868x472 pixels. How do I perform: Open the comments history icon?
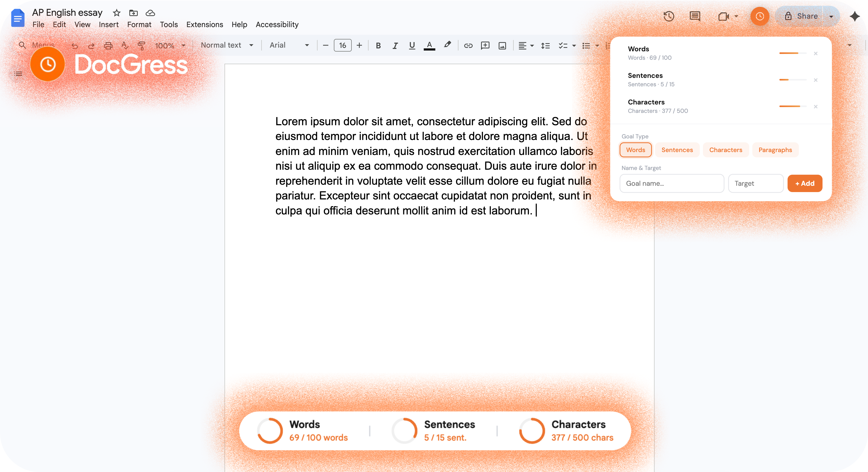pos(695,16)
